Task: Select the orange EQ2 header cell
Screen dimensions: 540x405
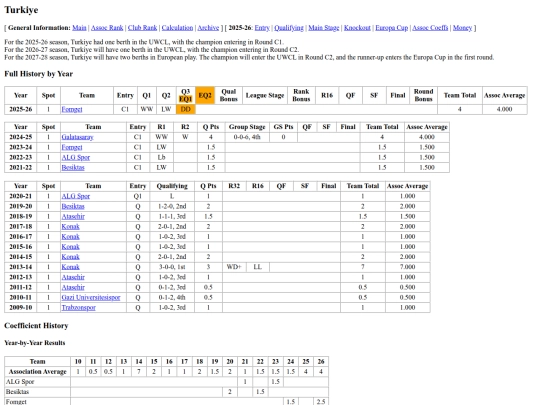Action: point(205,95)
